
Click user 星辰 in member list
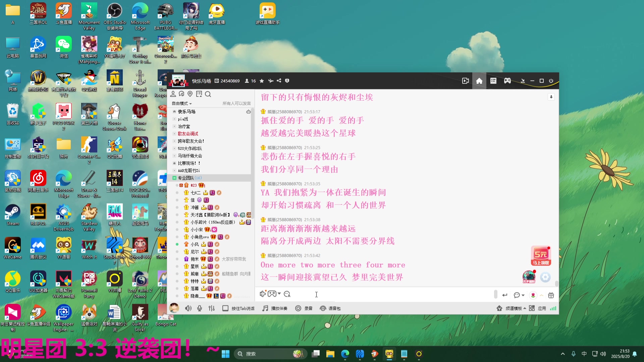195,266
